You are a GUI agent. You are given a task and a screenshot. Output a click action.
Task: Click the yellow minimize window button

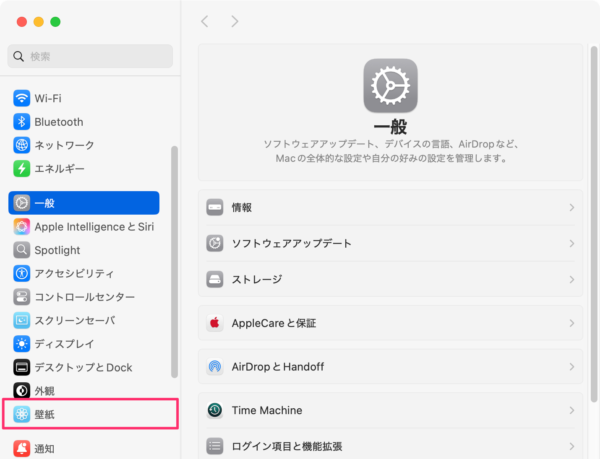39,22
